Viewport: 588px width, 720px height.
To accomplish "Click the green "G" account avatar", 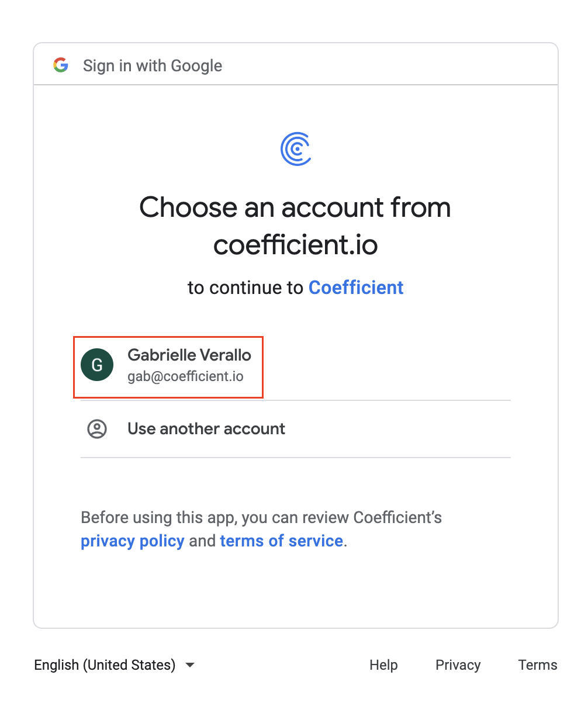I will pyautogui.click(x=97, y=365).
